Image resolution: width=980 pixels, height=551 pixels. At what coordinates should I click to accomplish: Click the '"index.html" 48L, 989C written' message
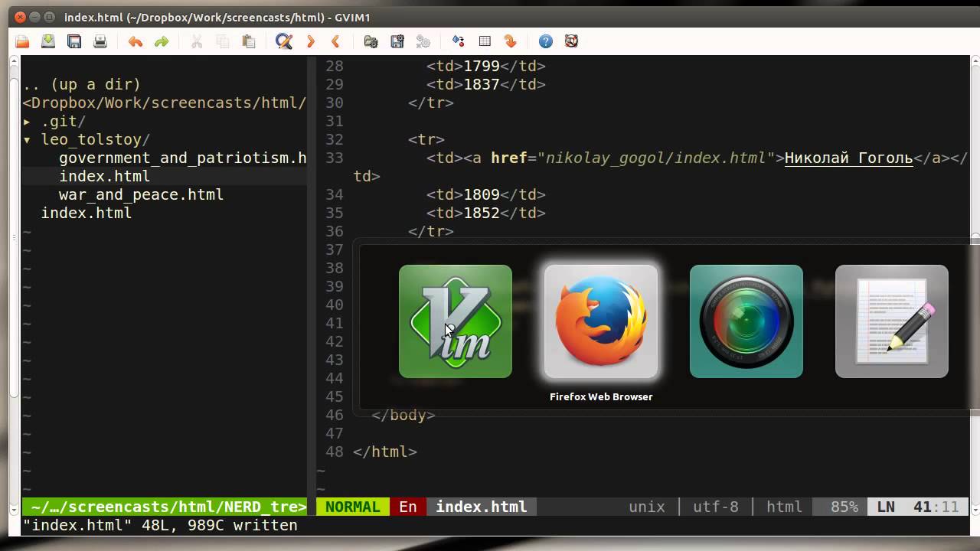click(x=160, y=526)
